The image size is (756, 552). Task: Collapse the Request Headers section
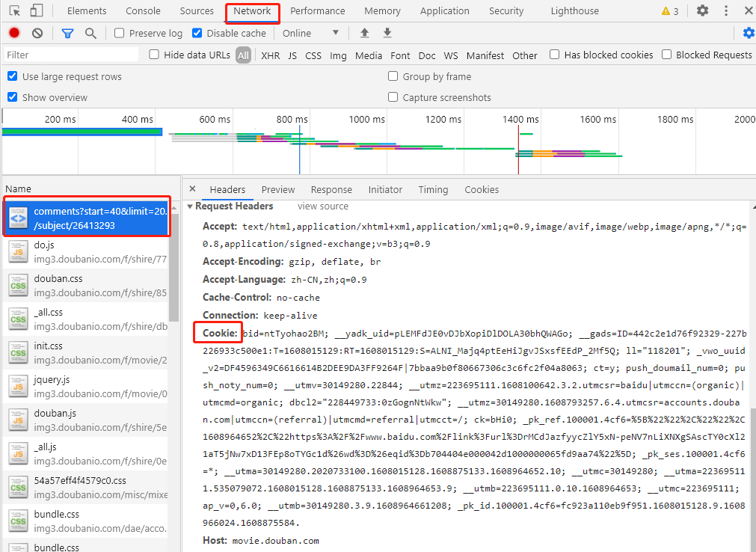(x=190, y=206)
